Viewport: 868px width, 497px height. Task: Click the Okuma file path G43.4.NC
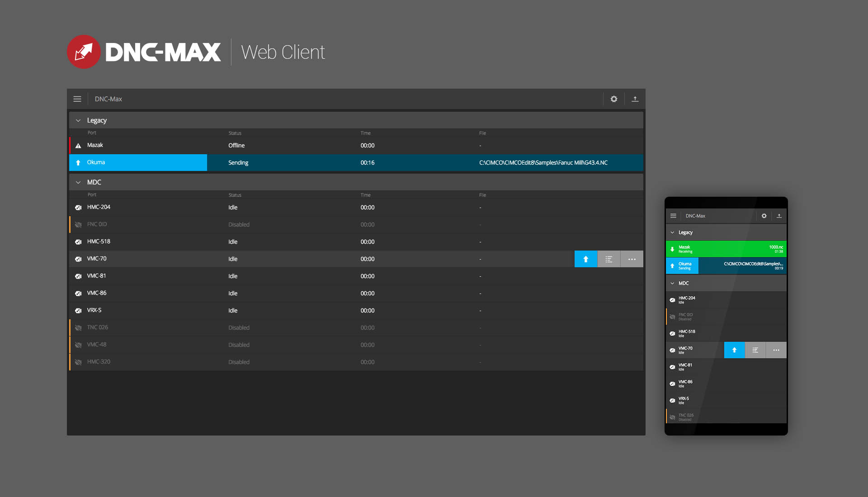[x=543, y=163]
